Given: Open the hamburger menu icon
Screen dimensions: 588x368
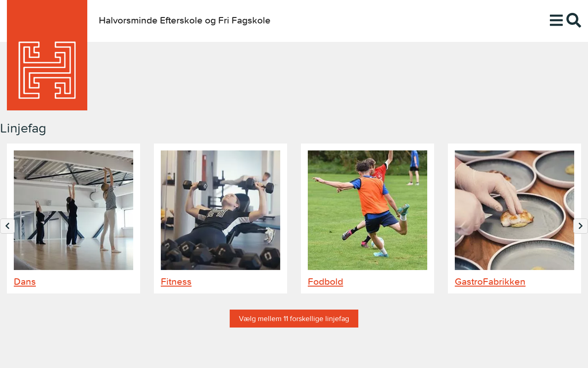Looking at the screenshot, I should [556, 20].
